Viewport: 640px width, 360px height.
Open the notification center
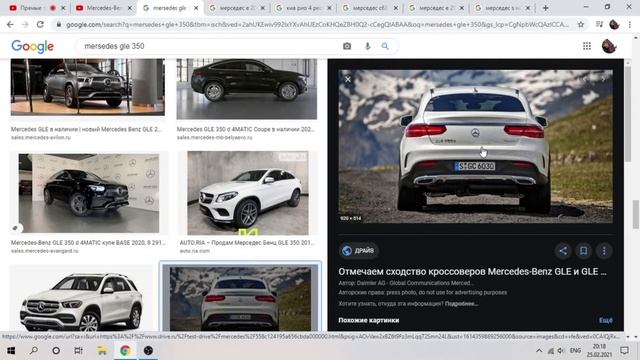point(624,351)
